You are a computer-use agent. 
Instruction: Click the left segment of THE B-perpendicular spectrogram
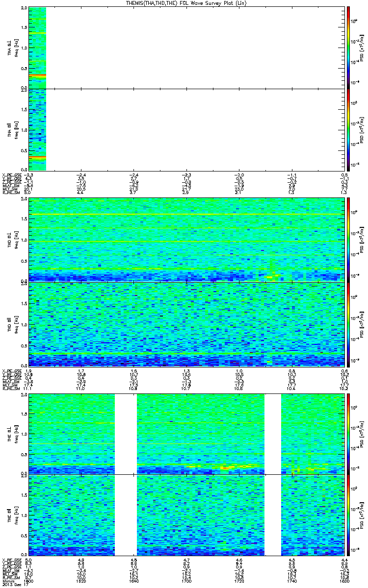(72, 434)
